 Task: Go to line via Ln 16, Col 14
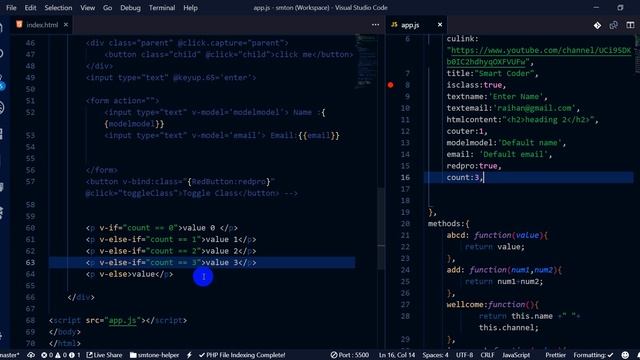[x=397, y=355]
